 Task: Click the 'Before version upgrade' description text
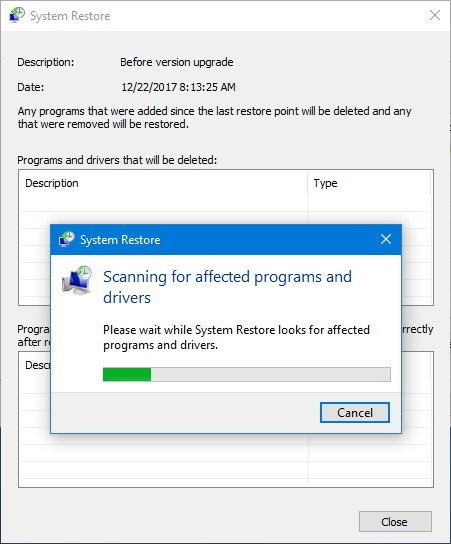(x=177, y=62)
